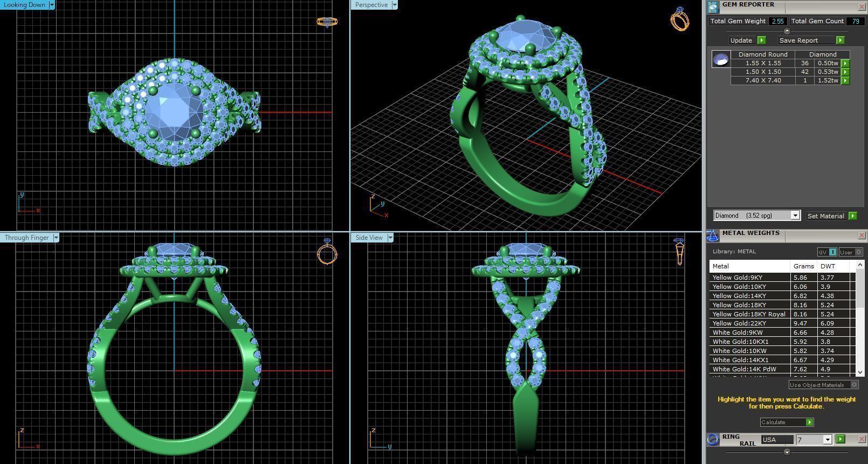Close the Gem Reporter panel
Screen dimensions: 868x464
861,6
